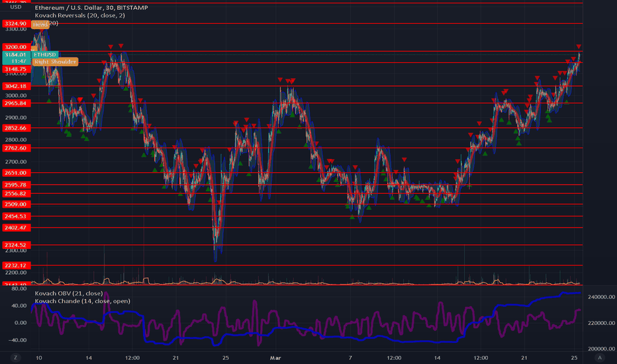Select the 2651.00 red price level label
617x364 pixels.
coord(16,173)
